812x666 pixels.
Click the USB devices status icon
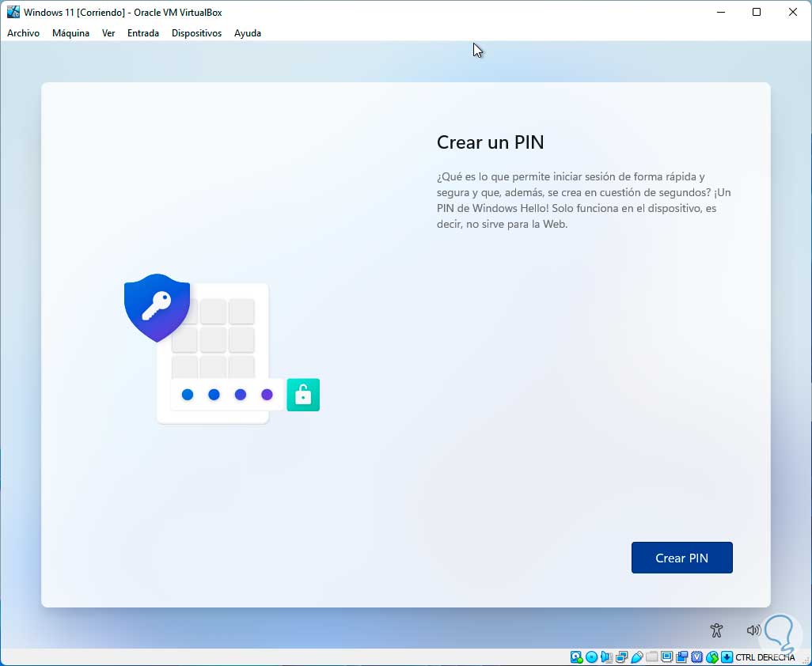[637, 657]
